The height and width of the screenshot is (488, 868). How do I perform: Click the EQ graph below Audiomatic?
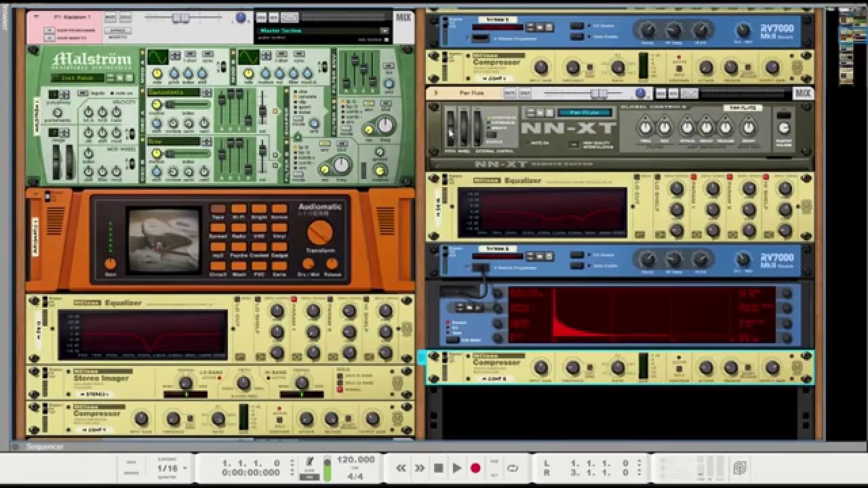tap(142, 333)
